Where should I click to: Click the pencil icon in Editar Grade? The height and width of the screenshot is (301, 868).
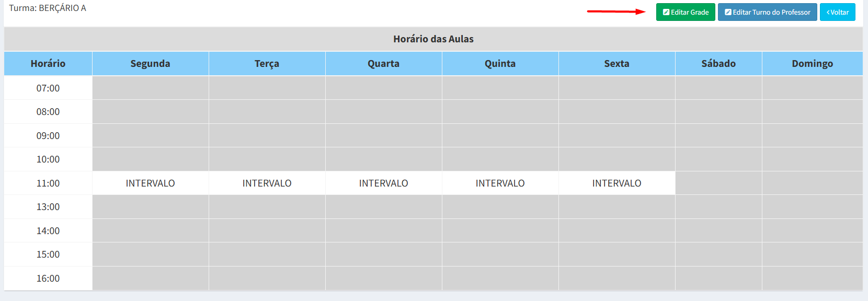(666, 13)
